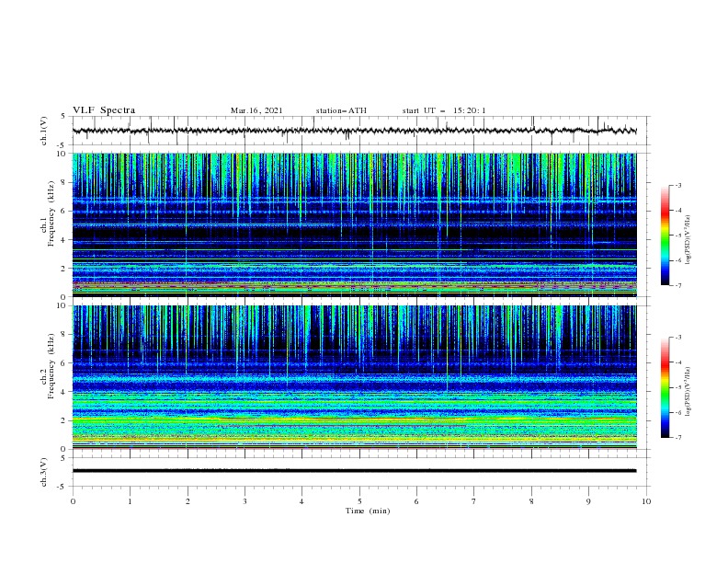Click the 'station=ATH' label
The height and width of the screenshot is (563, 728).
pyautogui.click(x=341, y=110)
